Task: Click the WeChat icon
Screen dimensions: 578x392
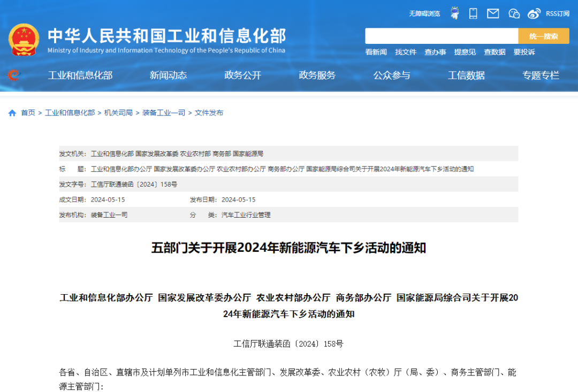Action: (513, 14)
